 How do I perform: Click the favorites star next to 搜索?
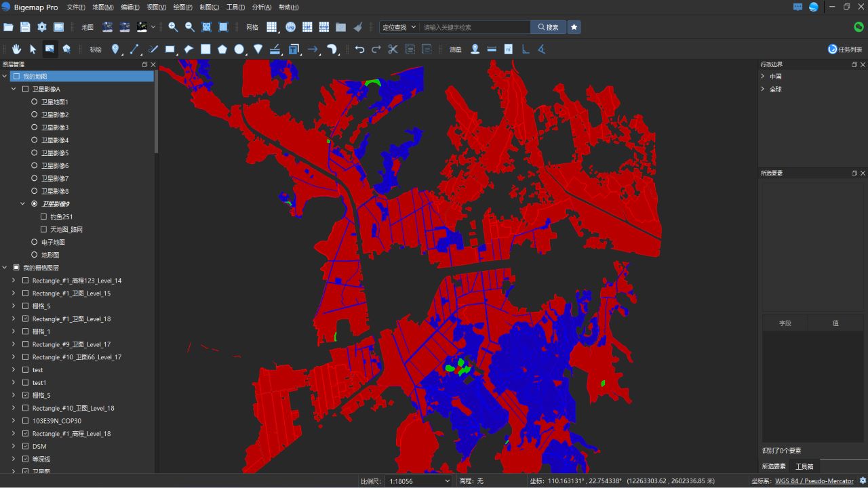(574, 27)
